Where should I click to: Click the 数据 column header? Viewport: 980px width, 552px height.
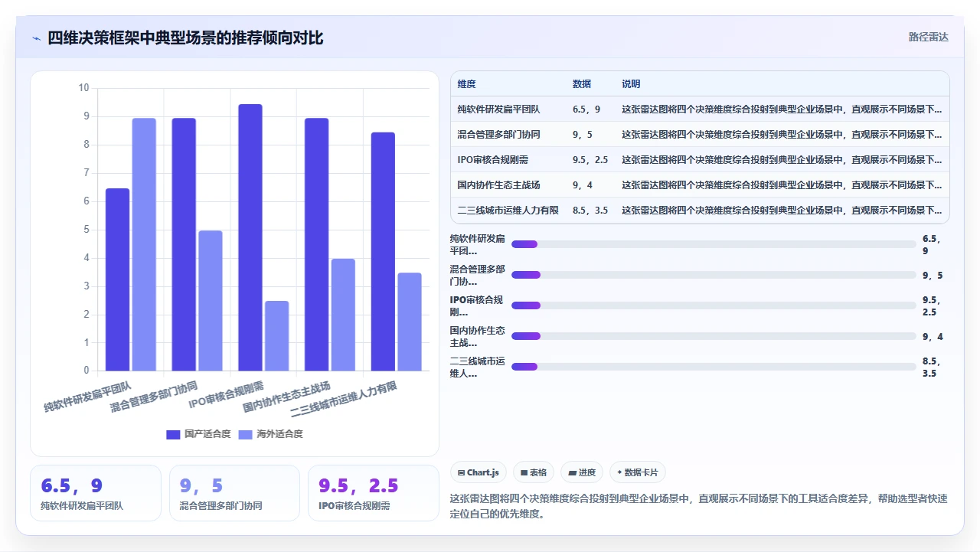coord(582,84)
